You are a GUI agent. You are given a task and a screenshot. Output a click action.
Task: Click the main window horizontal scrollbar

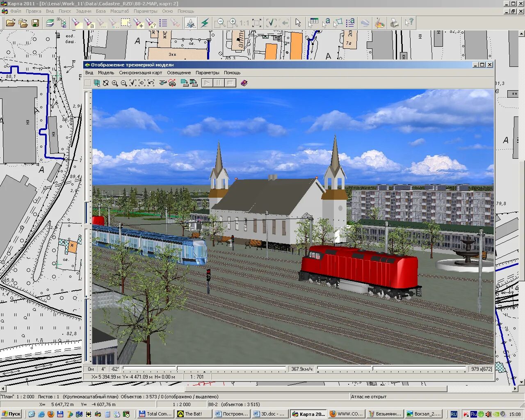[259, 388]
